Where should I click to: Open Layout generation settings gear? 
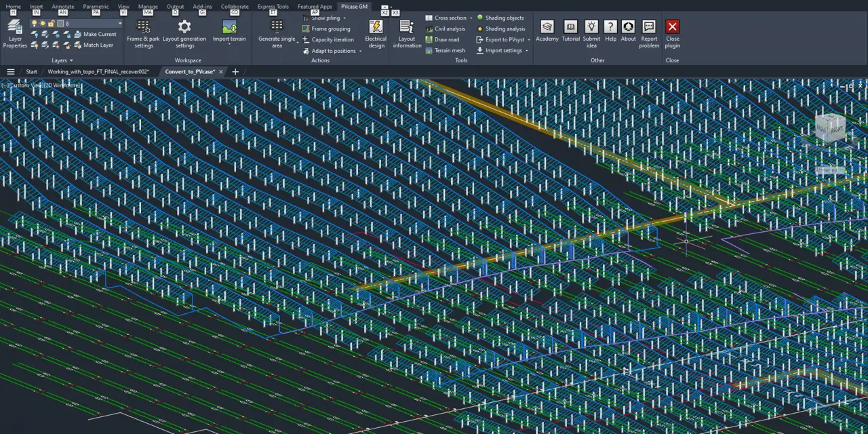184,33
